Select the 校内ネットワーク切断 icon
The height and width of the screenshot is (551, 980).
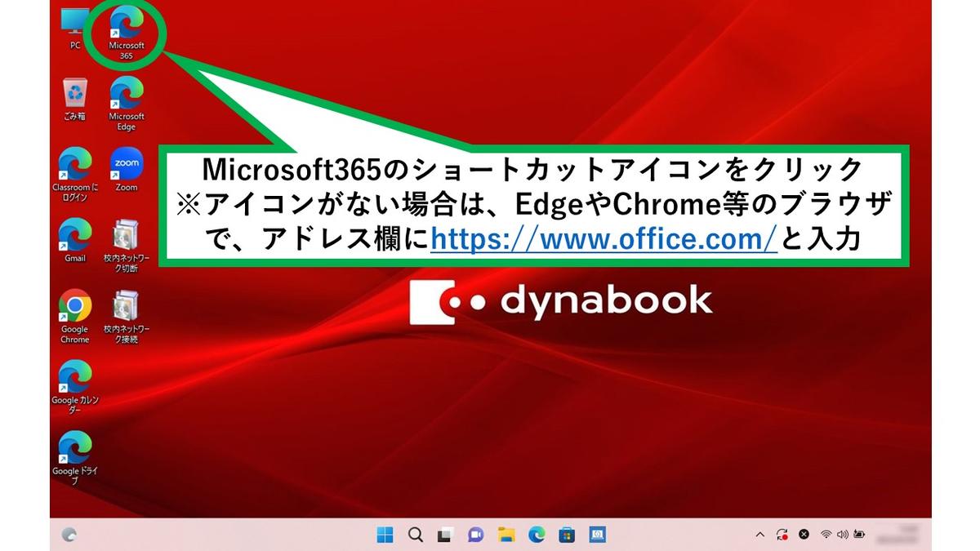(127, 246)
